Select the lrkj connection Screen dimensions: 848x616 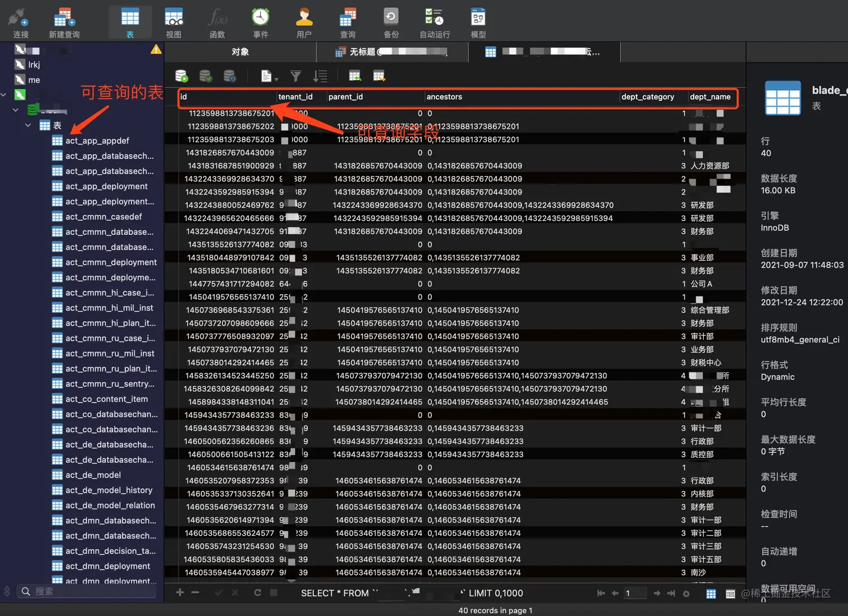(x=34, y=64)
